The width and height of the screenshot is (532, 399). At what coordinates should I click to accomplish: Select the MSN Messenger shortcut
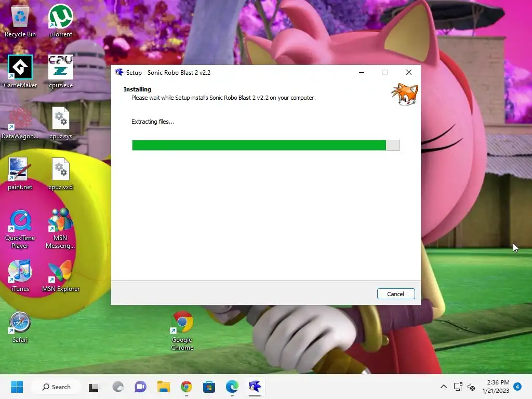(x=60, y=229)
